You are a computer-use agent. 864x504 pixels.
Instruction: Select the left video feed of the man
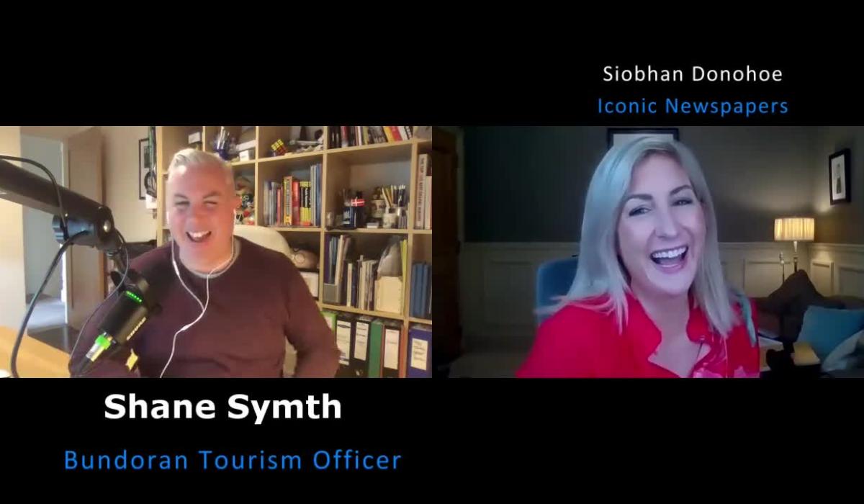tap(216, 252)
